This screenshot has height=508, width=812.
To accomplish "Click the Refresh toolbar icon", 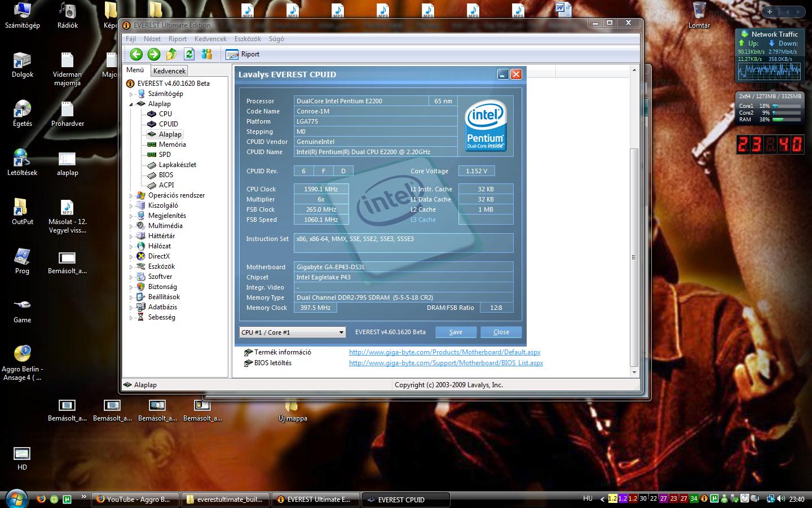I will click(189, 54).
